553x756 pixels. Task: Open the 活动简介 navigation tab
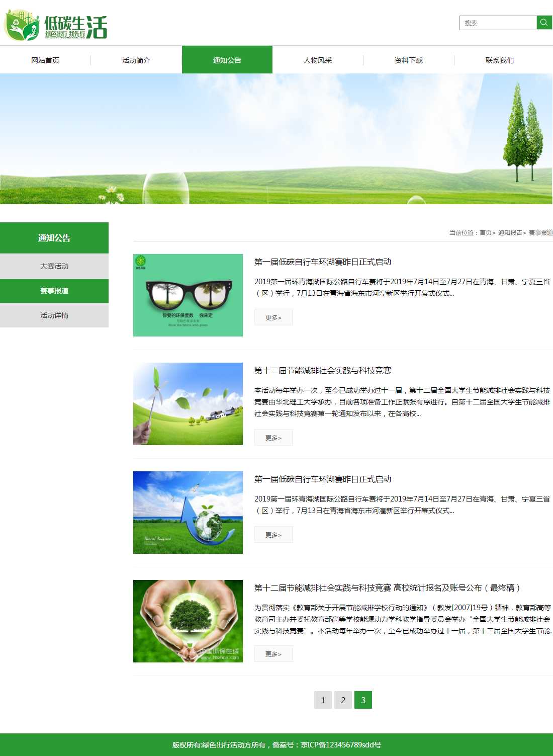pyautogui.click(x=136, y=60)
